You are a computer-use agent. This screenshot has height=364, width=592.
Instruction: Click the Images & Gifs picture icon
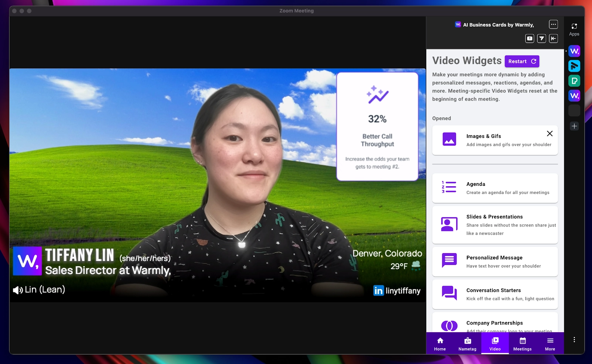[449, 139]
